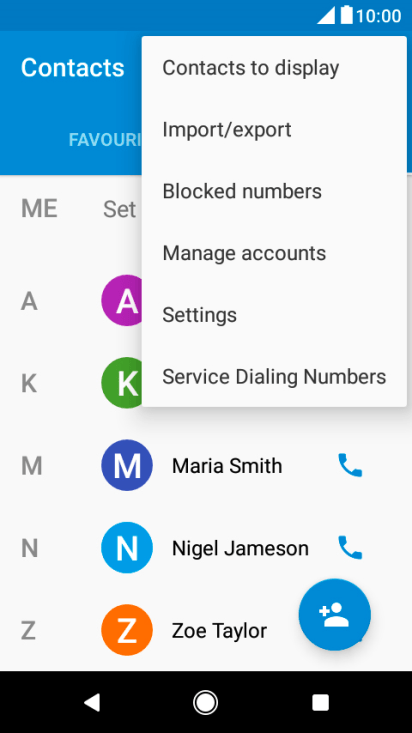Image resolution: width=412 pixels, height=733 pixels.
Task: Tap the Android back navigation button
Action: (x=92, y=702)
